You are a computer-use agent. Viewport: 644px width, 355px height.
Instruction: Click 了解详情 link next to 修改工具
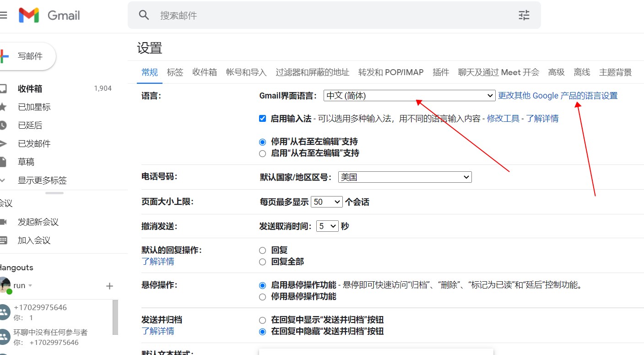(542, 119)
